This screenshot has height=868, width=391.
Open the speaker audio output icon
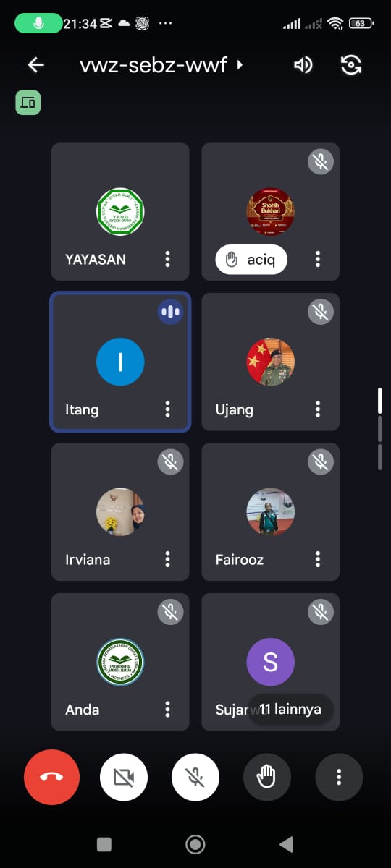303,65
